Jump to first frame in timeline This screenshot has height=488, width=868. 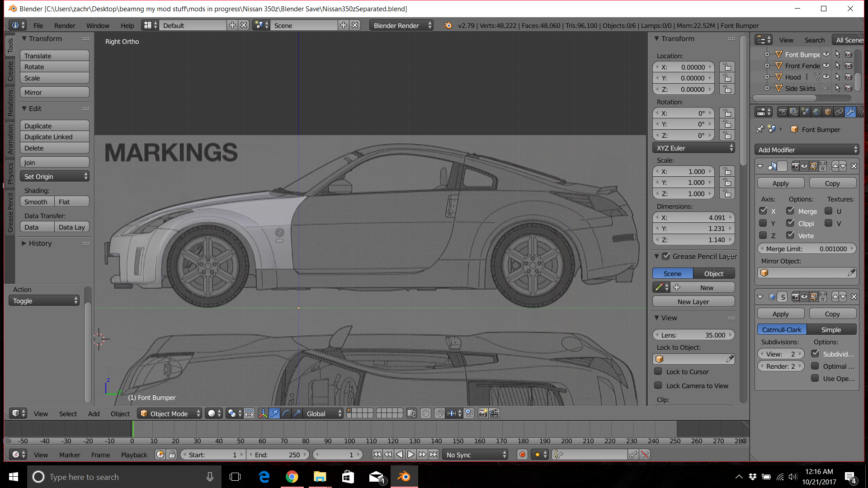(377, 455)
